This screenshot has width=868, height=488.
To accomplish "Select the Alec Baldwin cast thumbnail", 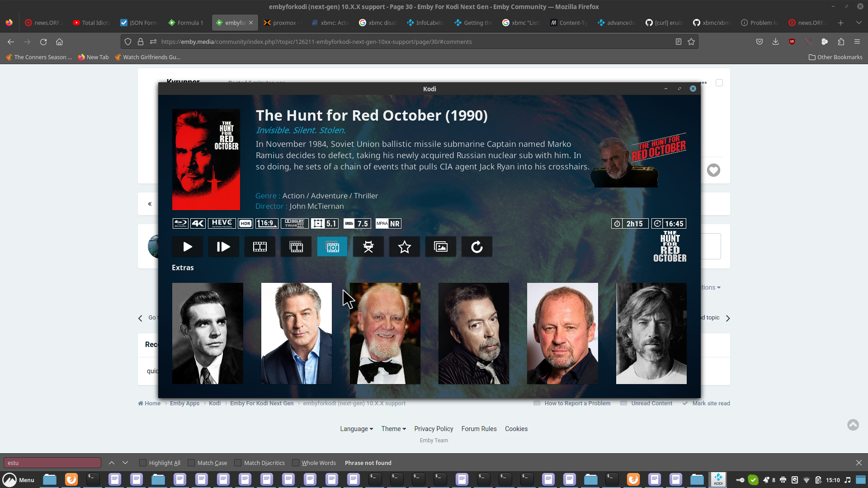I will (297, 333).
